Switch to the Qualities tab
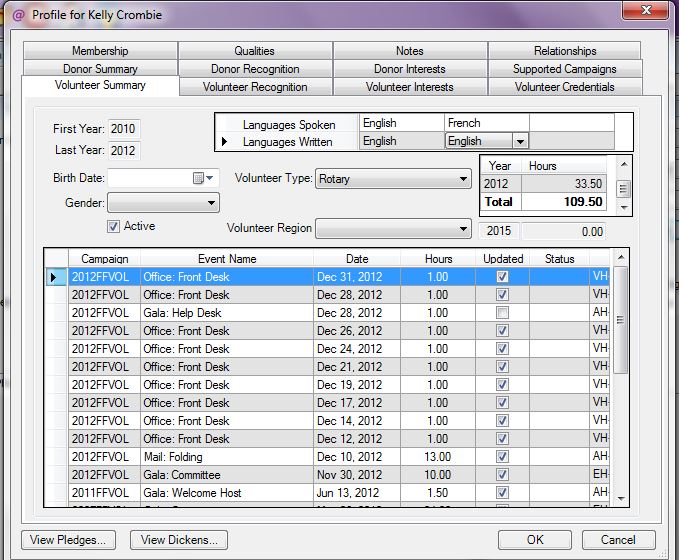The height and width of the screenshot is (560, 679). coord(255,51)
